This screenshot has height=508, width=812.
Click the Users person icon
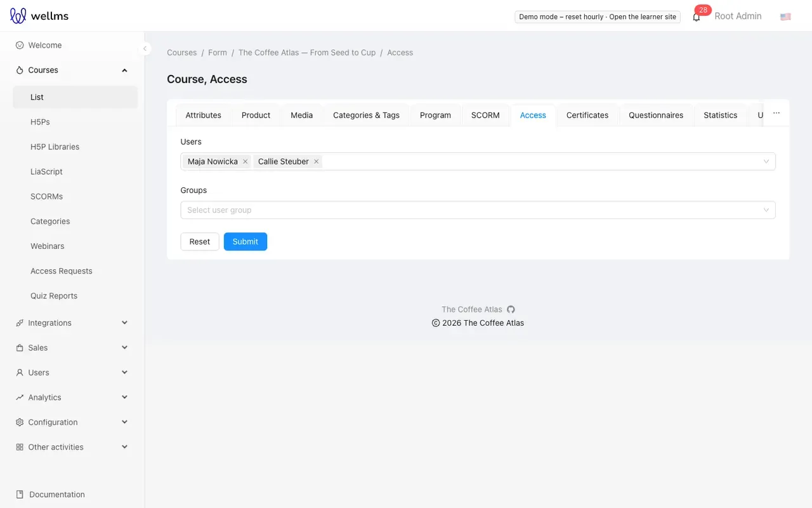pyautogui.click(x=20, y=372)
